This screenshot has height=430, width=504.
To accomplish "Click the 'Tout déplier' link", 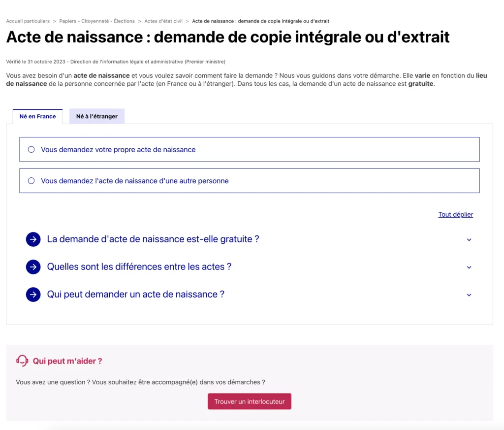I will coord(455,215).
